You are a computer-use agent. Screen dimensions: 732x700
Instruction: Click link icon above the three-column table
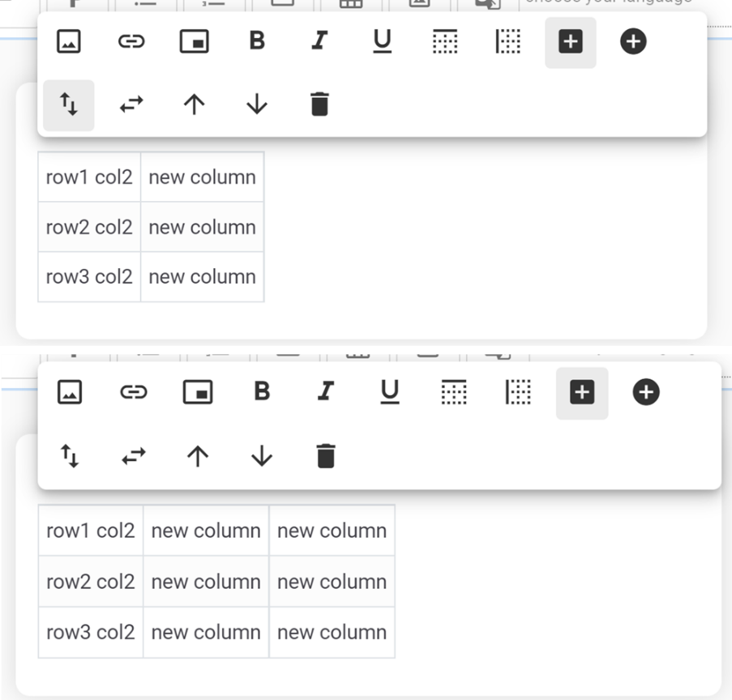pyautogui.click(x=132, y=393)
